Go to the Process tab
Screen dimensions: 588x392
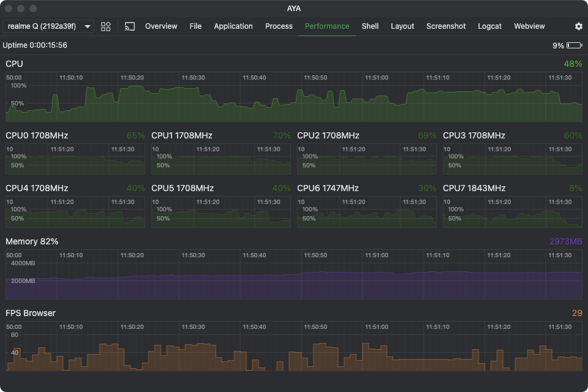(x=279, y=26)
